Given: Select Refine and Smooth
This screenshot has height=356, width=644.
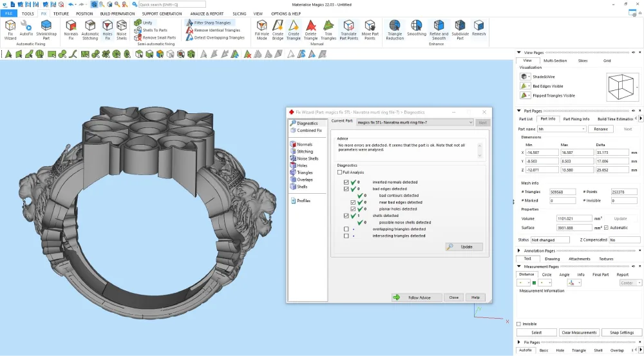Looking at the screenshot, I should (x=439, y=30).
